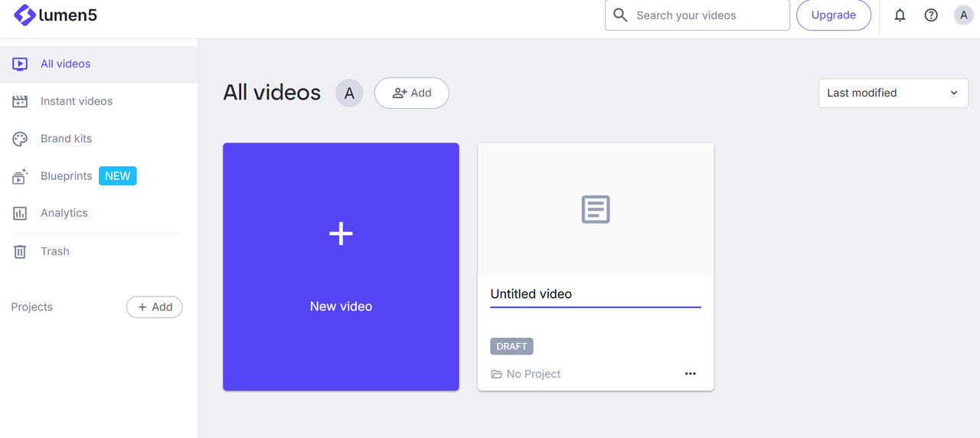This screenshot has height=438, width=980.
Task: Click the NEW badge beside Blueprints
Action: pos(117,176)
